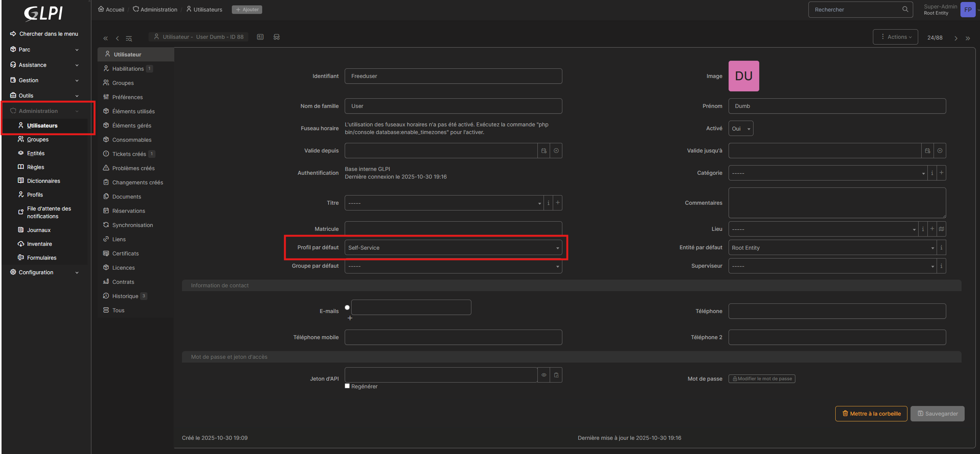Go to first record double-chevron

tap(106, 38)
